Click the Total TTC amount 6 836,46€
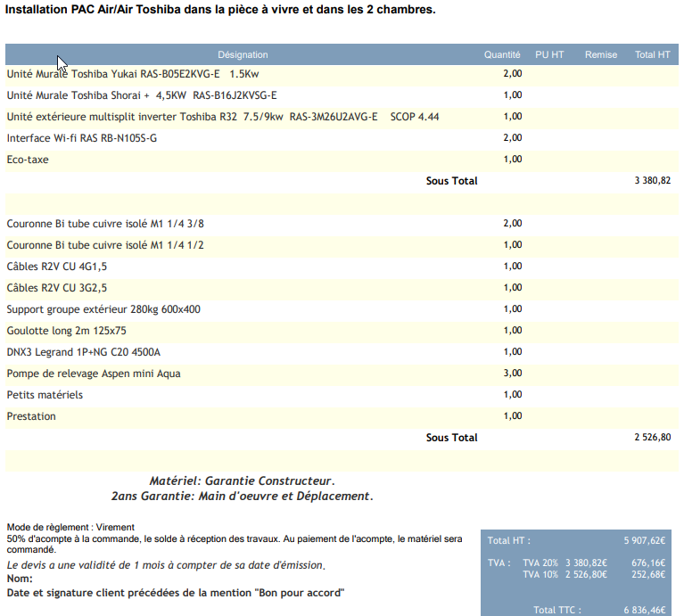This screenshot has height=616, width=684. pyautogui.click(x=644, y=610)
